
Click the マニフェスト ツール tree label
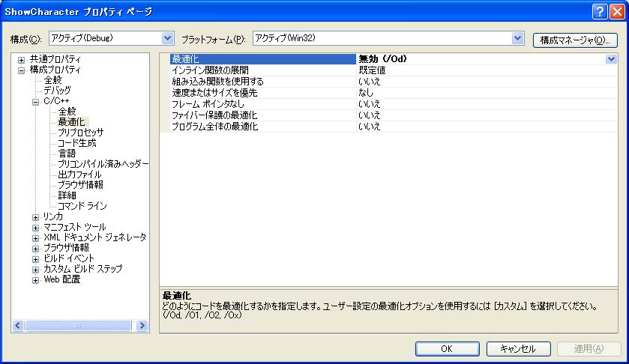[x=75, y=227]
